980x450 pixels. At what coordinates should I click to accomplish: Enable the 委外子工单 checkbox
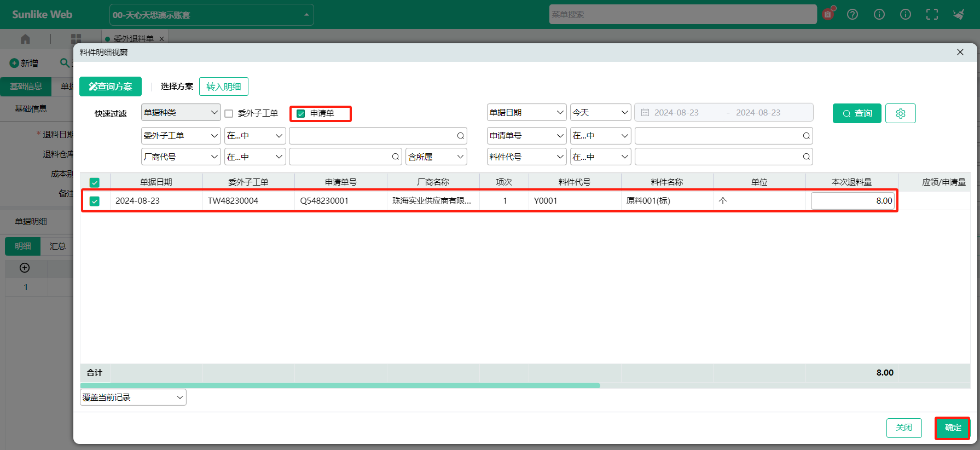point(229,113)
